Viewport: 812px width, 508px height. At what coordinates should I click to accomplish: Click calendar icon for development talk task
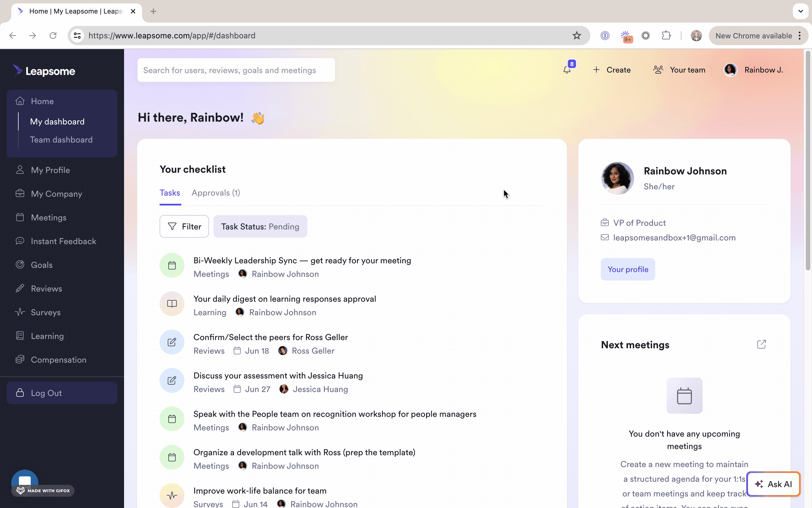tap(172, 457)
